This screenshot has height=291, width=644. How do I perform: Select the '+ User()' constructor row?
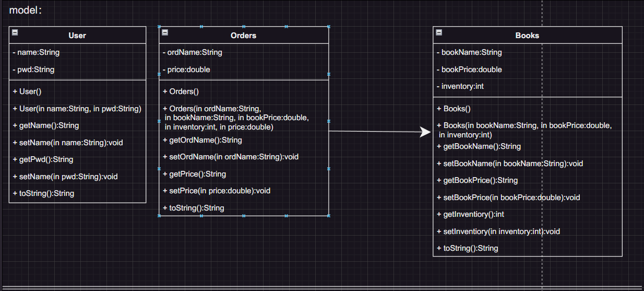tap(27, 91)
